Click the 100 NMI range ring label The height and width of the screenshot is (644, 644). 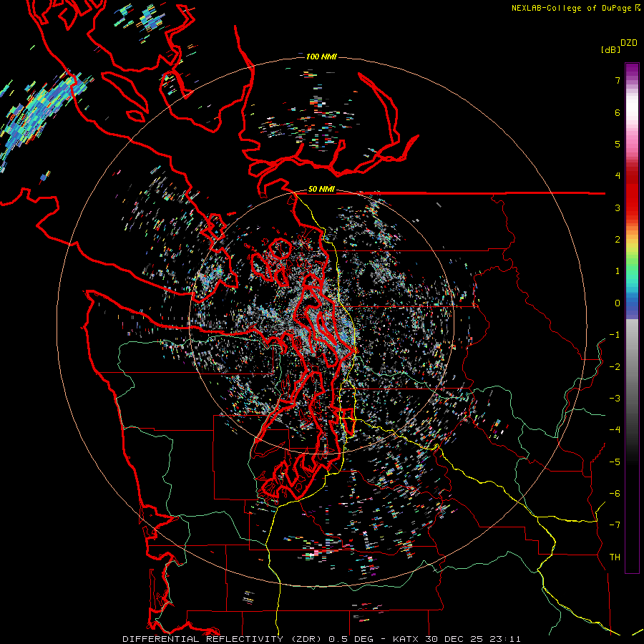click(x=321, y=57)
